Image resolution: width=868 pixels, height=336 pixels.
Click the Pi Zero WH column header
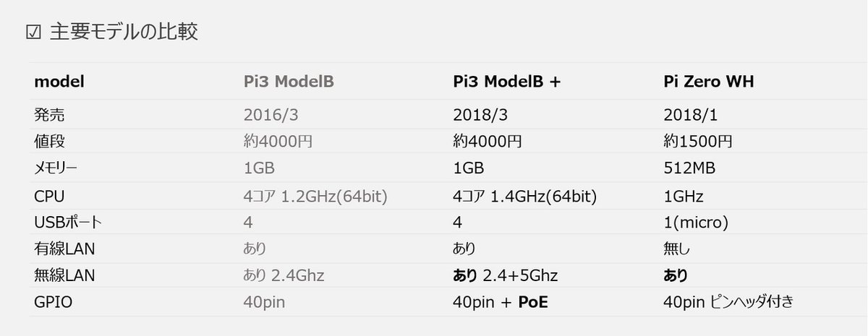coord(708,82)
